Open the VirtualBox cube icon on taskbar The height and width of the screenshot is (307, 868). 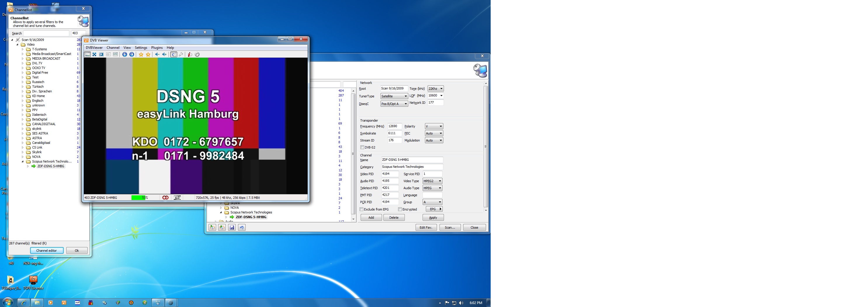tap(158, 303)
